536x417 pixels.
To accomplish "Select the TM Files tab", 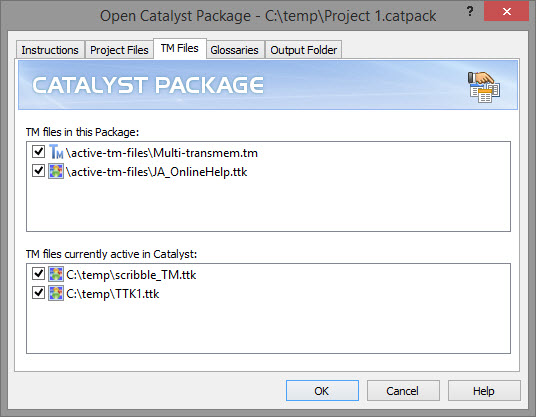I will tap(180, 49).
